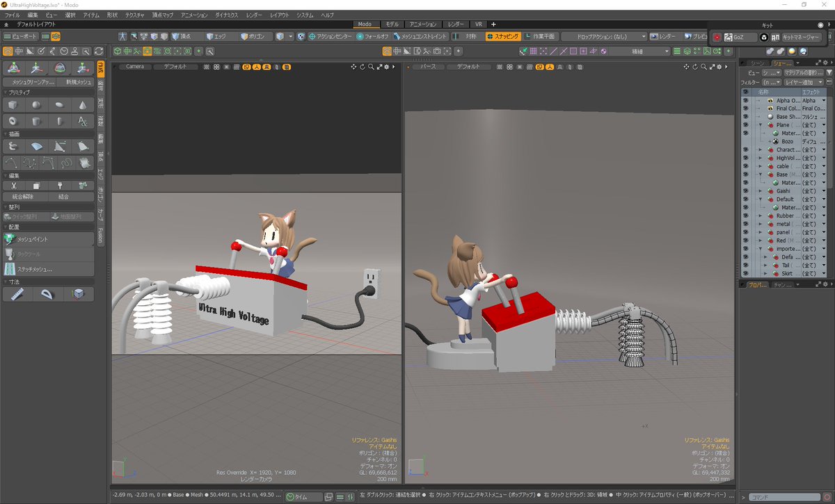Select the Ruler tool under 寸法
835x504 pixels.
click(x=17, y=295)
